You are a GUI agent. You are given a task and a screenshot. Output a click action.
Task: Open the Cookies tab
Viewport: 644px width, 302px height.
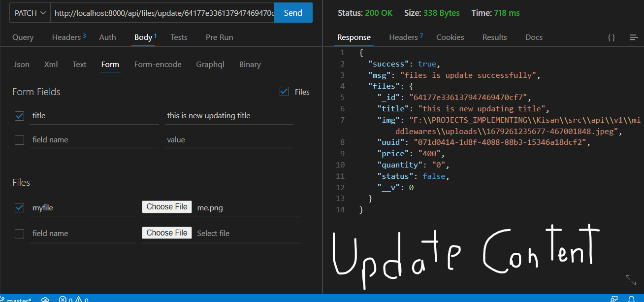[x=450, y=37]
